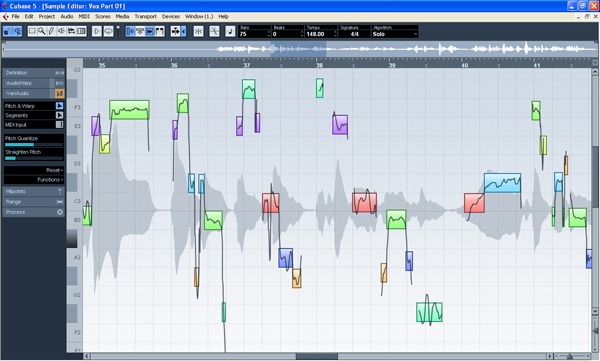Click the Signature 4/4 field
The width and height of the screenshot is (600, 361).
pos(354,34)
